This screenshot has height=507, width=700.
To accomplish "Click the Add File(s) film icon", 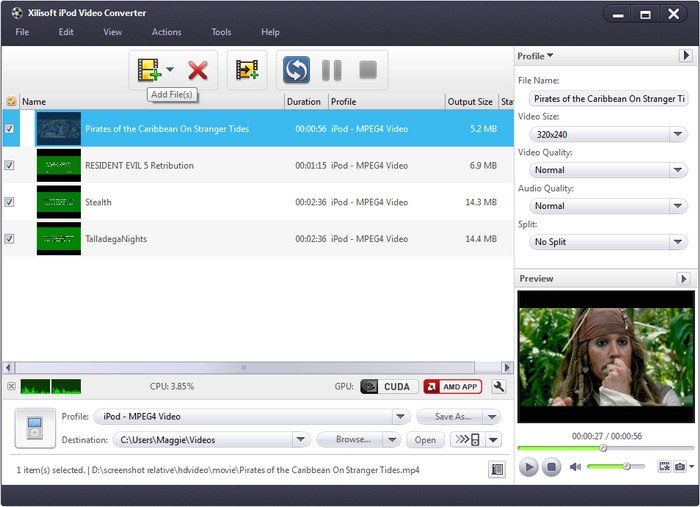I will [x=148, y=70].
